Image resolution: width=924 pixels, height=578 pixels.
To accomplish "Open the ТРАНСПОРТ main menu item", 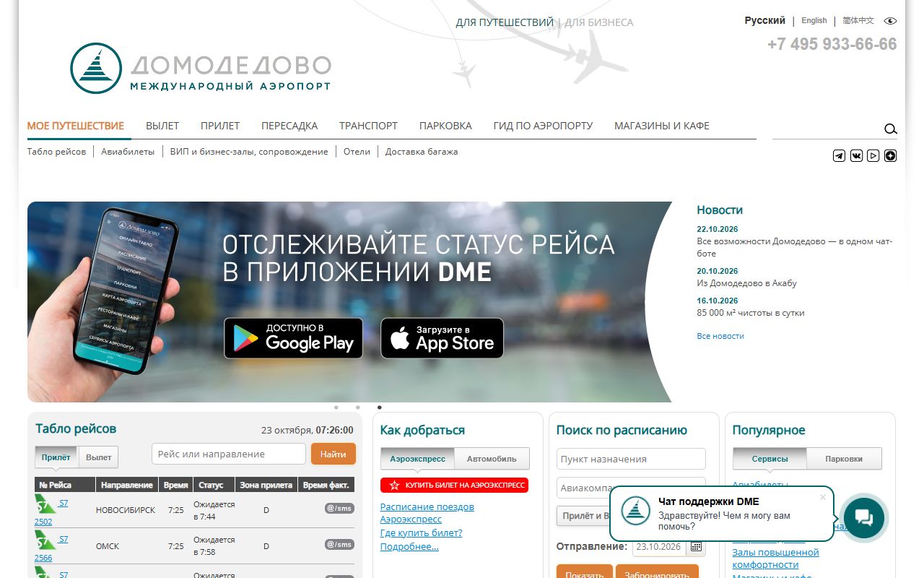I will click(368, 126).
